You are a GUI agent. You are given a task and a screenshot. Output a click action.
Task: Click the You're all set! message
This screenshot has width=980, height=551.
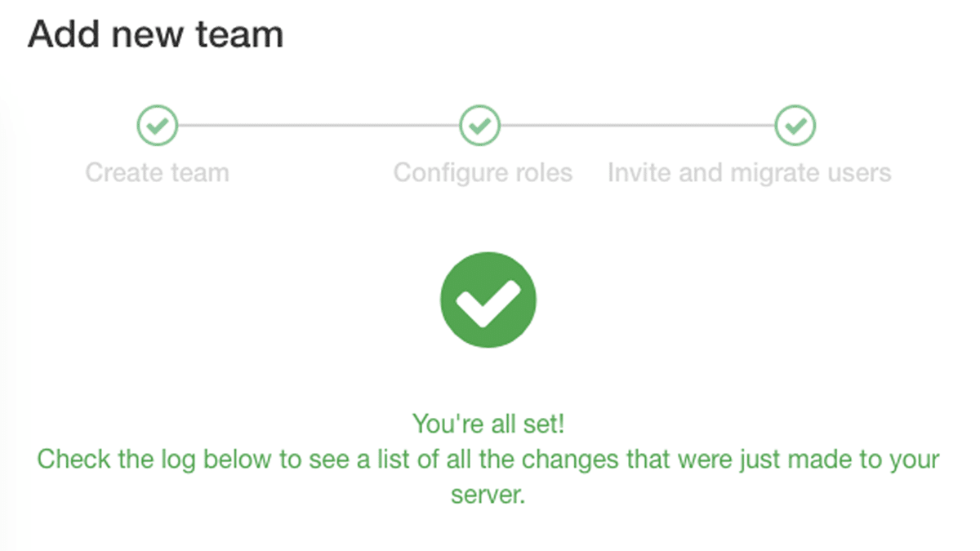click(488, 424)
